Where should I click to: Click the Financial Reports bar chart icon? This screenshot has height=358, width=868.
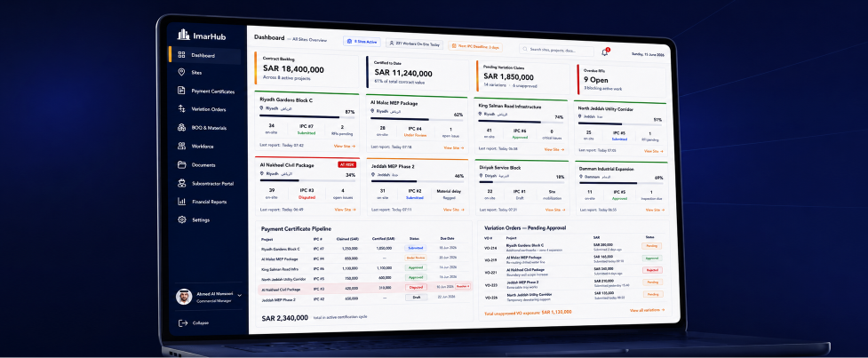(181, 202)
